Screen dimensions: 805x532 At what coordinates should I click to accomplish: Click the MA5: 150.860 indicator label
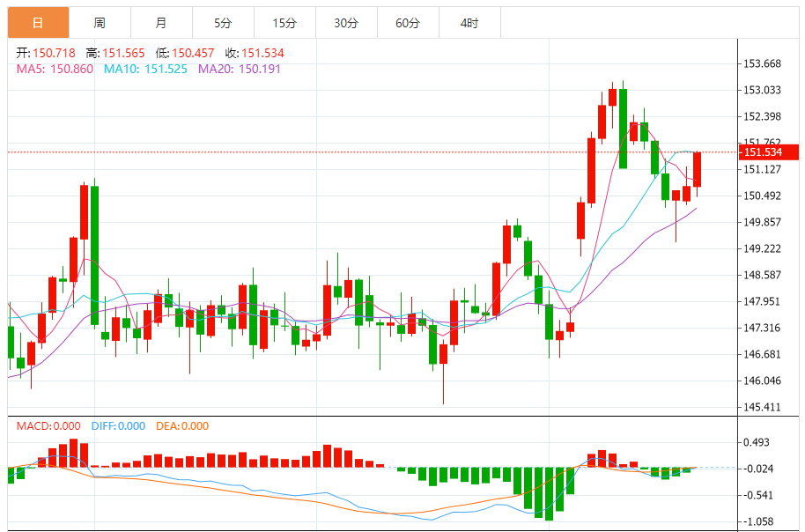[55, 69]
